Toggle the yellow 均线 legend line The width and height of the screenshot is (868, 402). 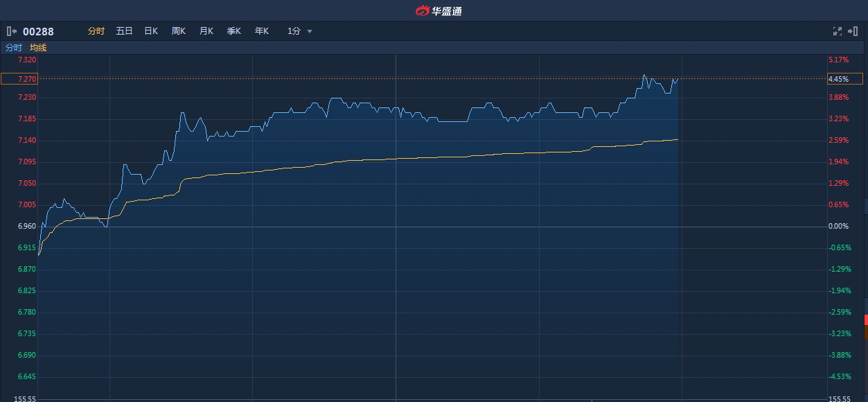38,48
